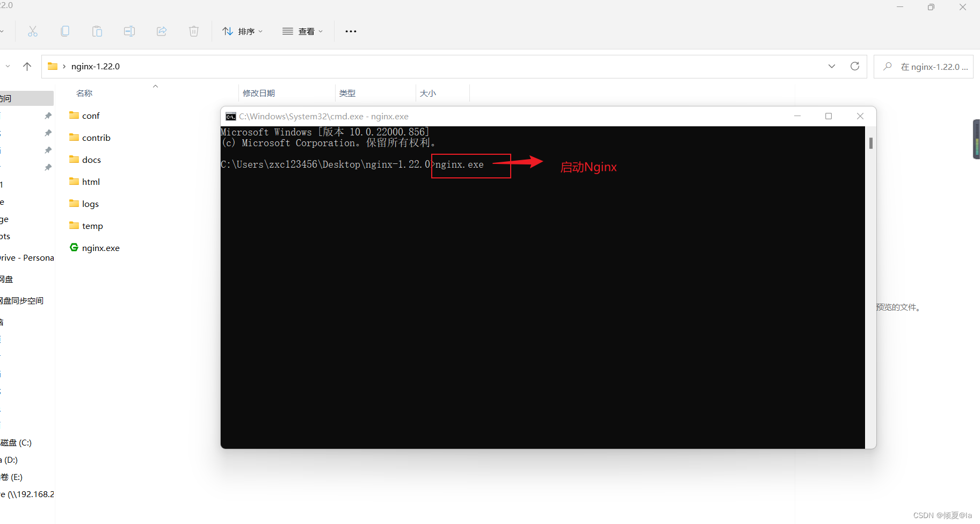
Task: Click the first pin icon in sidebar
Action: click(48, 116)
